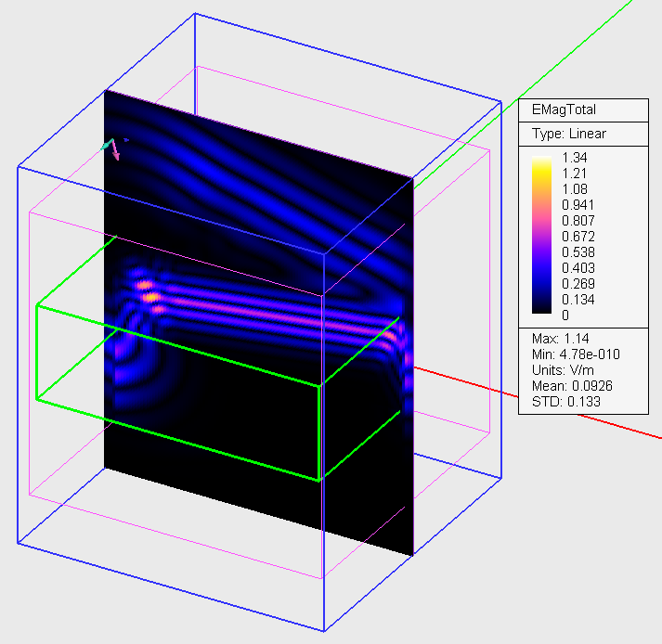
Task: Click the 0.403 scale value
Action: coord(578,267)
